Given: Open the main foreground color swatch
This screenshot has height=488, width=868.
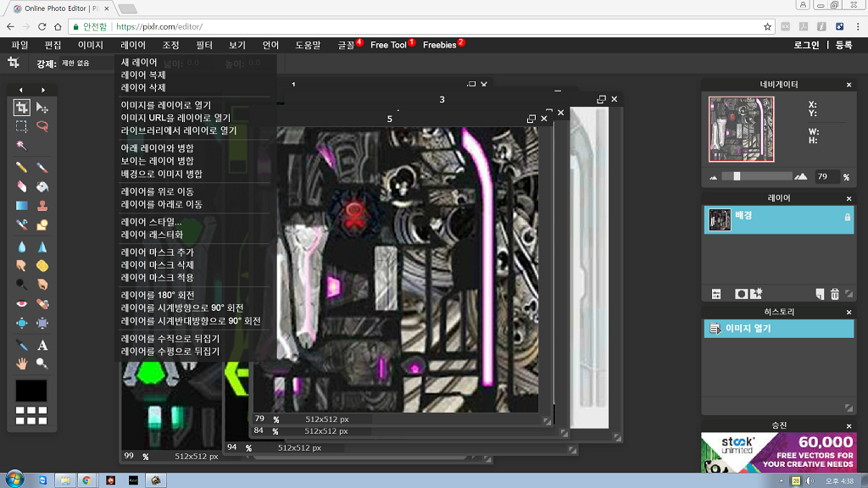Looking at the screenshot, I should point(31,391).
